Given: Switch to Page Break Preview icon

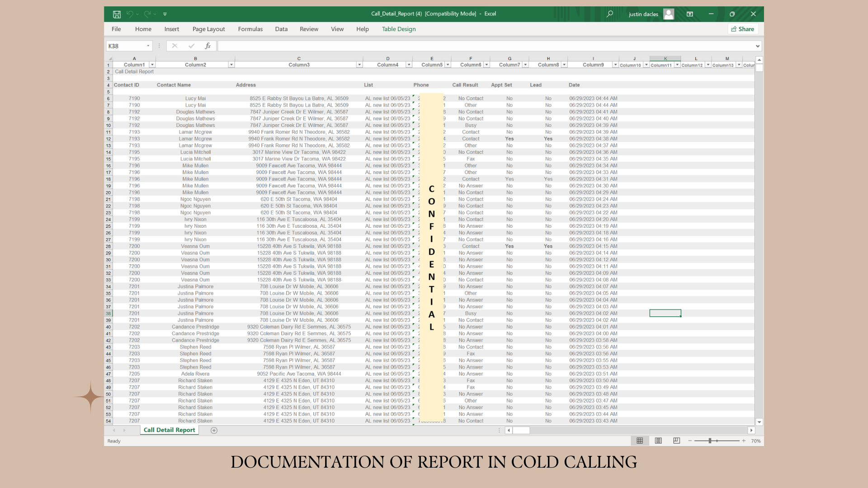Looking at the screenshot, I should click(x=676, y=441).
